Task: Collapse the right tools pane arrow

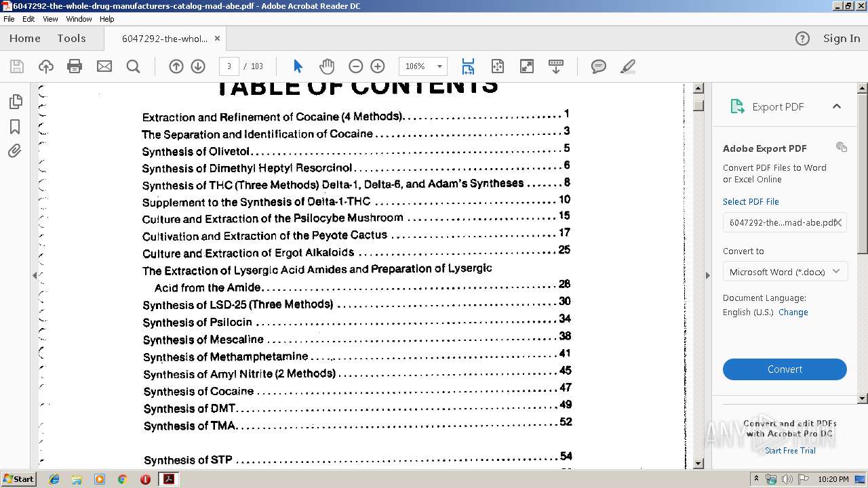Action: (707, 275)
